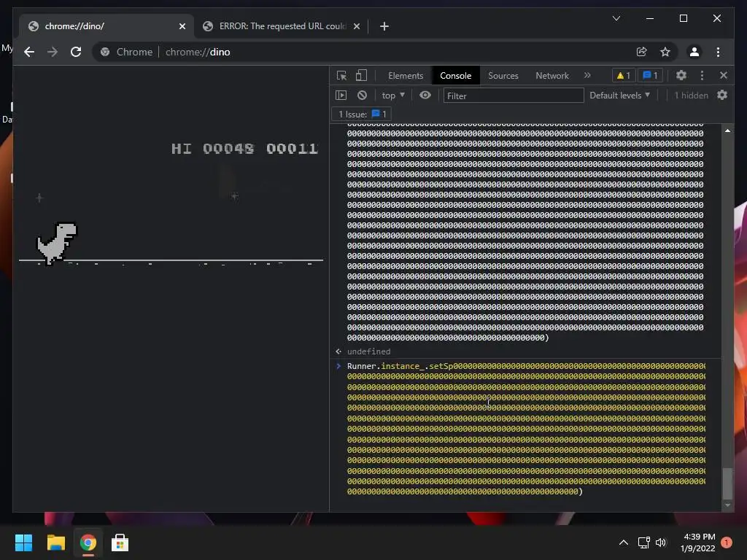This screenshot has width=747, height=560.
Task: Open the Windows Start menu
Action: pos(23,542)
